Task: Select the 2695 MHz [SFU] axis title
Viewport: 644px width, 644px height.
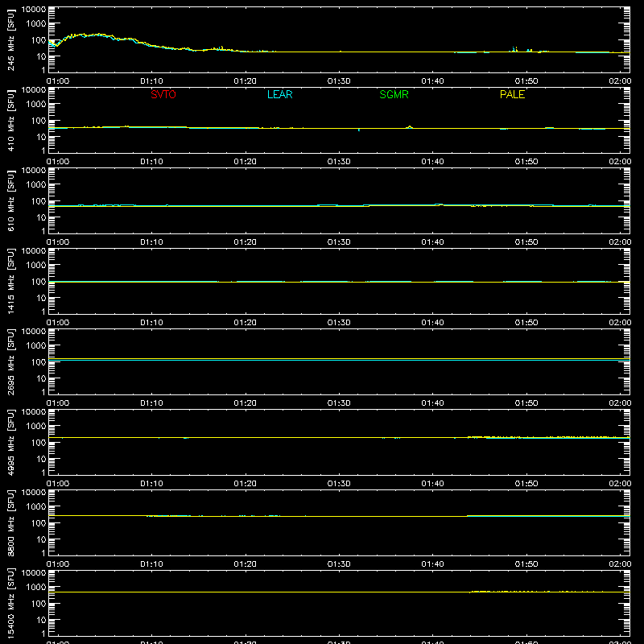Action: 10,361
